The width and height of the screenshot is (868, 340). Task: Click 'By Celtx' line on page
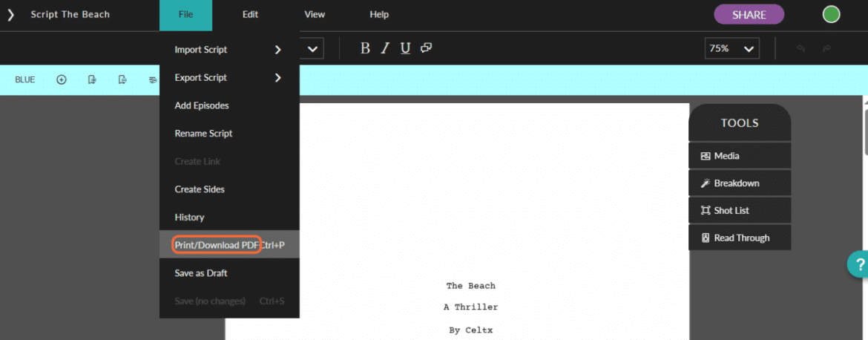[x=471, y=330]
